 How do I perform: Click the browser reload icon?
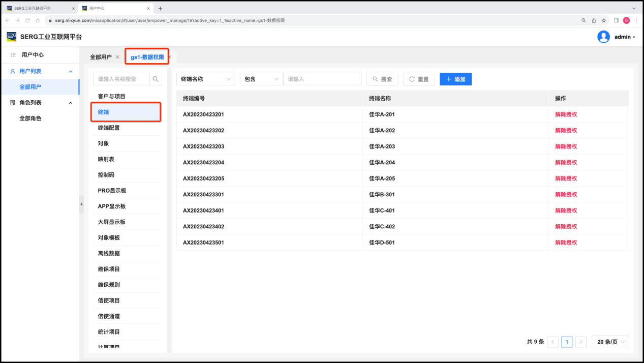pyautogui.click(x=27, y=20)
